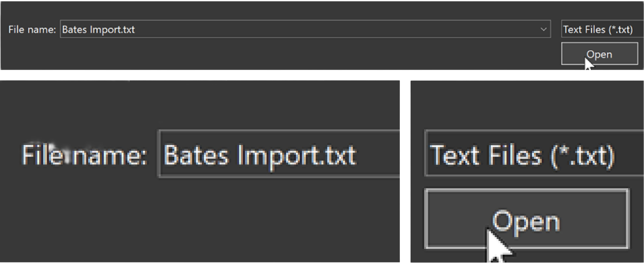Focus empty space after enlarged filename text
The height and width of the screenshot is (263, 644).
(x=380, y=155)
